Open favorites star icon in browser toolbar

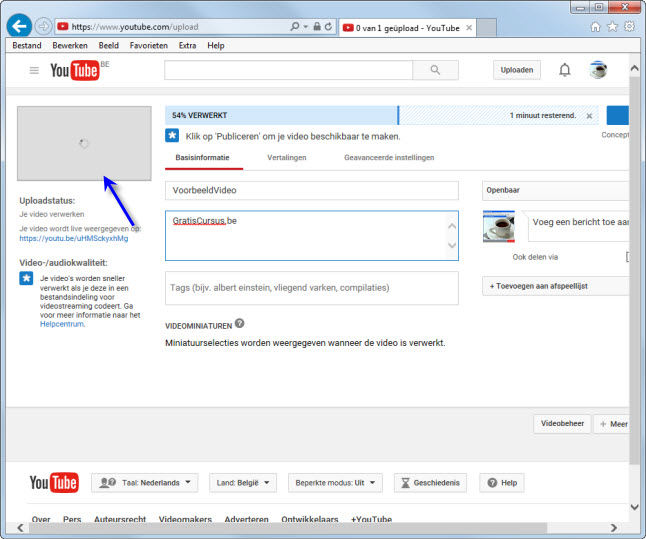click(x=613, y=27)
